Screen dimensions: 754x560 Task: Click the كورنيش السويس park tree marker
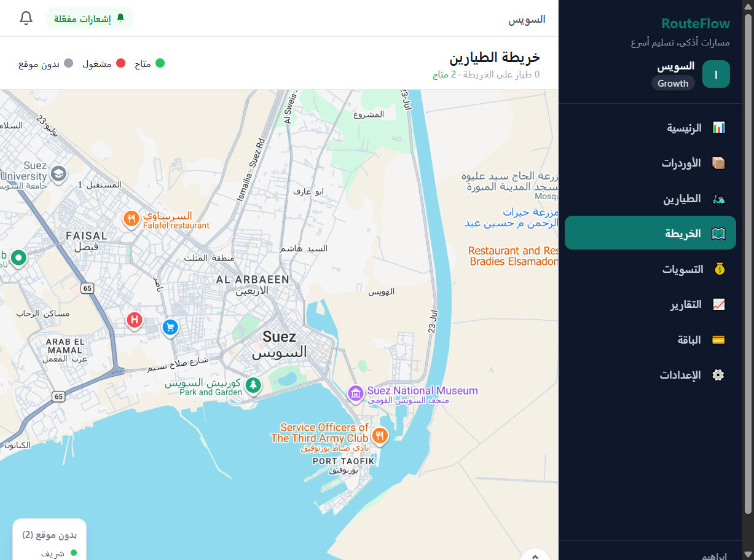click(253, 386)
